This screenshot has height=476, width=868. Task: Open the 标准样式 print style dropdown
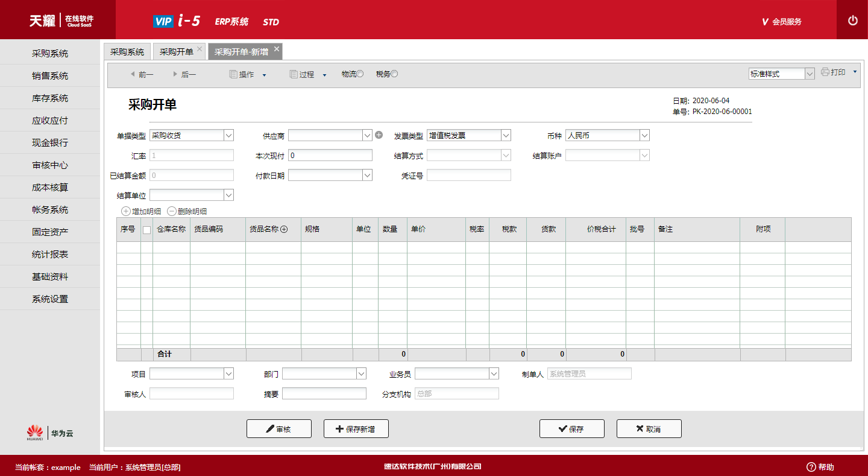[810, 74]
